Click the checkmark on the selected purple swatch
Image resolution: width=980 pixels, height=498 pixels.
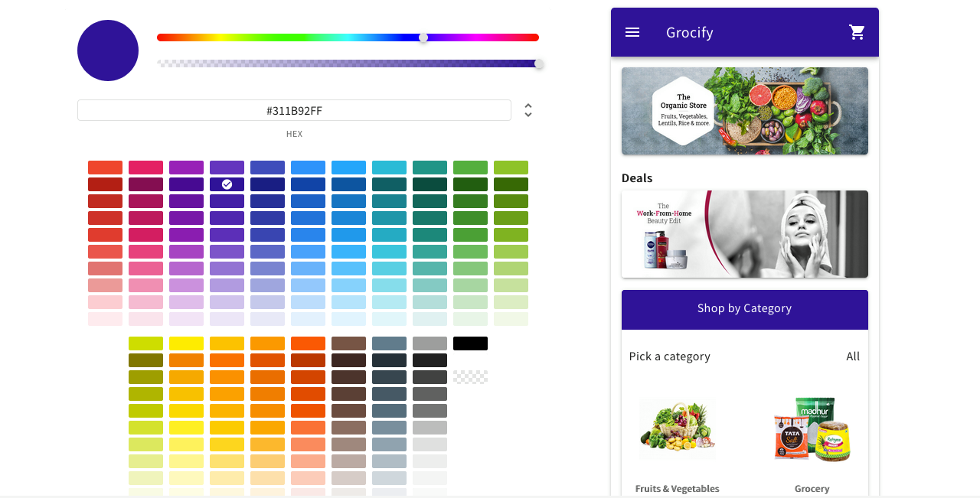coord(227,184)
